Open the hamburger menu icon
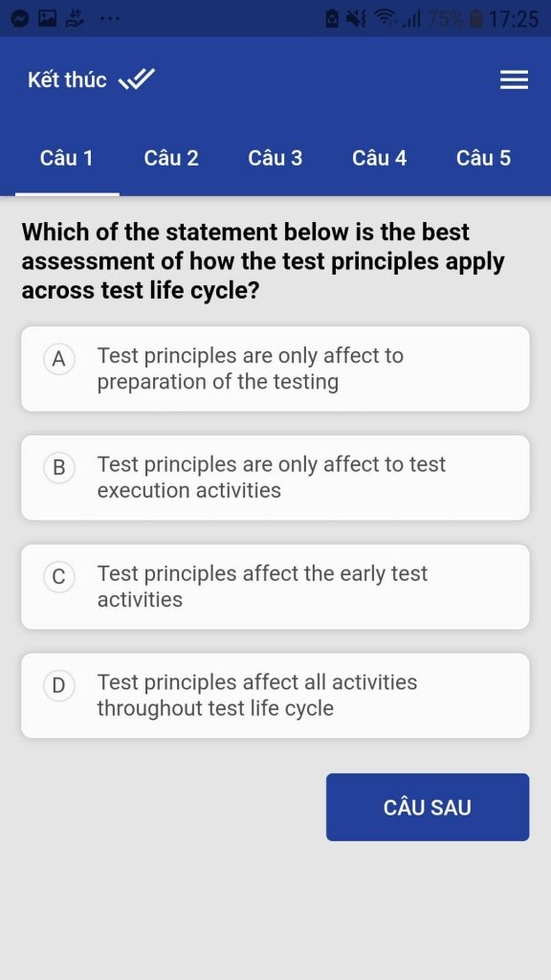Image resolution: width=551 pixels, height=980 pixels. [x=514, y=80]
